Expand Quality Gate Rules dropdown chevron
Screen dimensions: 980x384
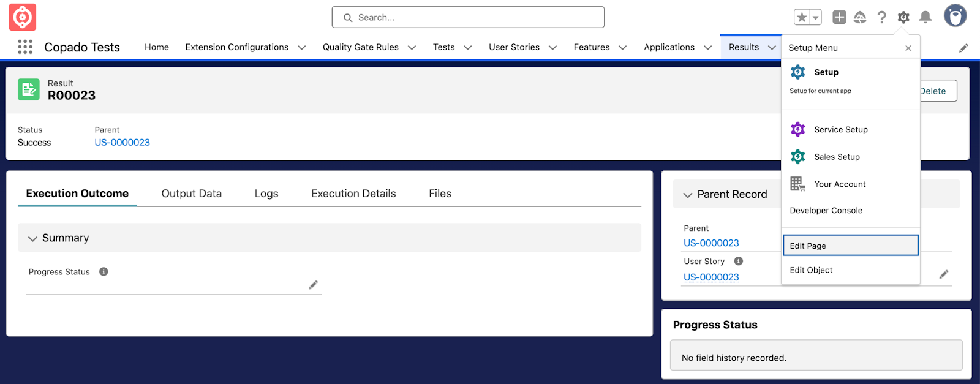412,48
